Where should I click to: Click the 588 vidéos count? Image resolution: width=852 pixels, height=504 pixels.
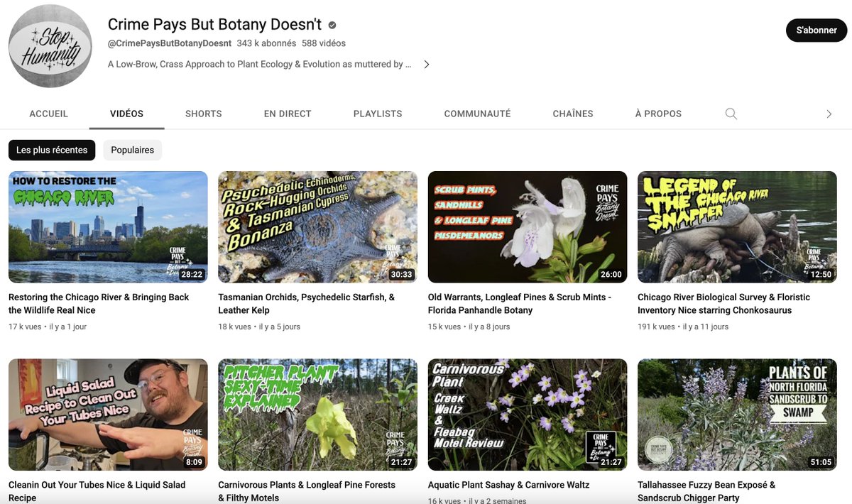tap(324, 43)
